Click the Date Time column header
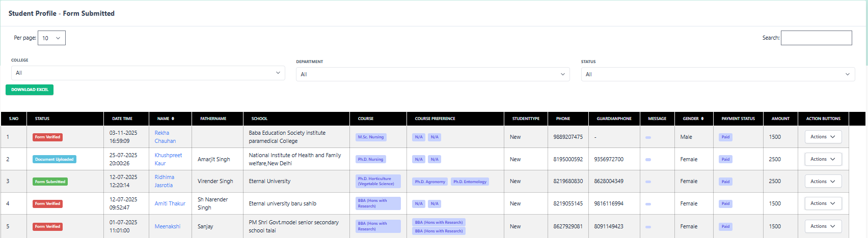Image resolution: width=868 pixels, height=238 pixels. [x=126, y=118]
